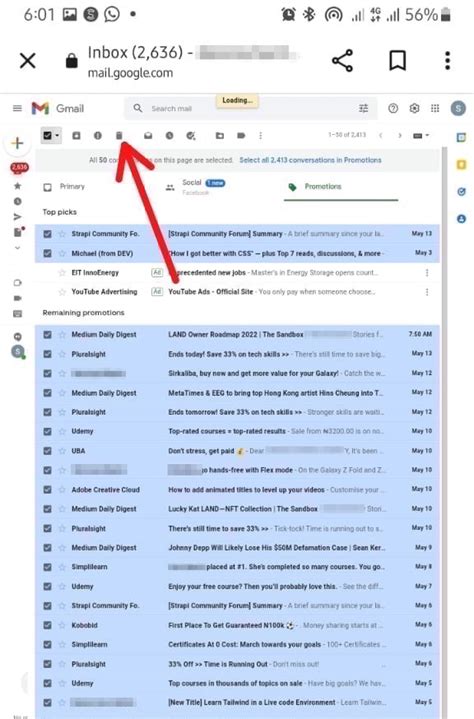
Task: Label selected conversations
Action: click(x=241, y=135)
